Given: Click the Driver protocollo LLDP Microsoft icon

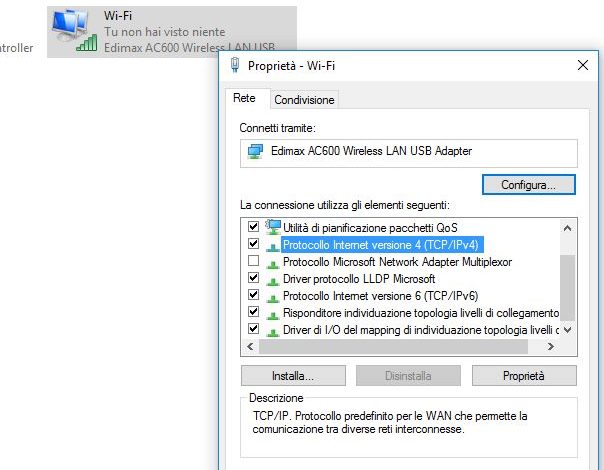Looking at the screenshot, I should click(273, 279).
